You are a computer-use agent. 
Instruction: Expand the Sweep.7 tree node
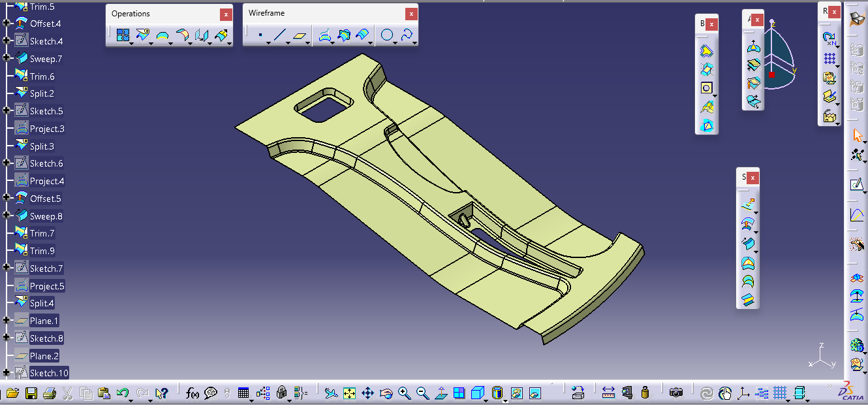coord(7,59)
